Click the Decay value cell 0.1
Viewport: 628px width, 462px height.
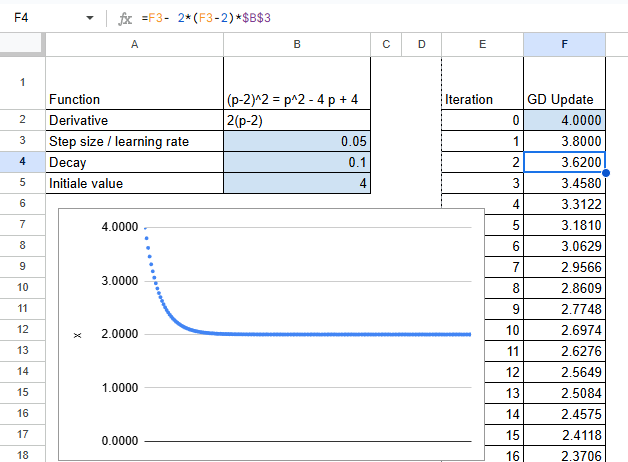coord(297,162)
